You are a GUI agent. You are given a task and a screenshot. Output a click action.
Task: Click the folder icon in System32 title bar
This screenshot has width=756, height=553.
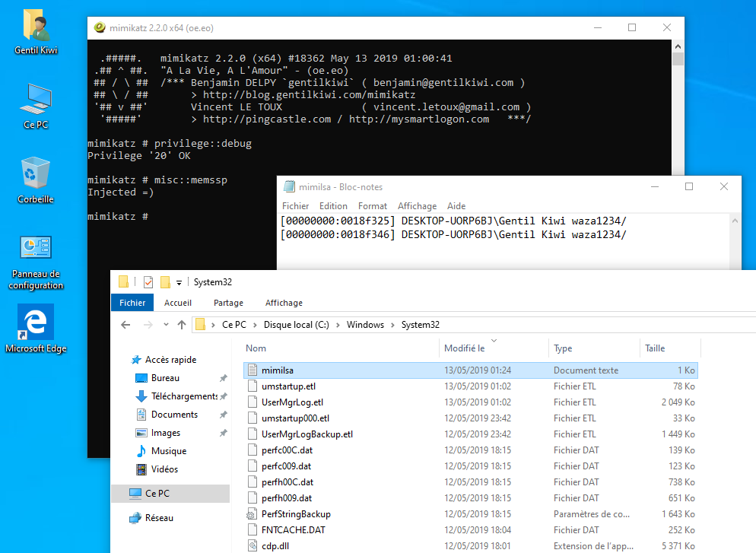[x=124, y=281]
